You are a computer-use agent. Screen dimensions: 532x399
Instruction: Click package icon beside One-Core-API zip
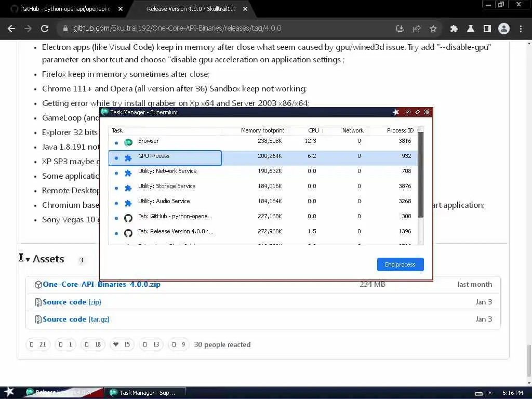38,285
